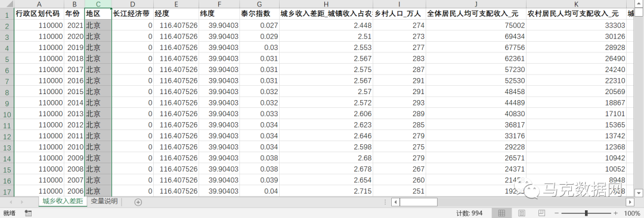The height and width of the screenshot is (218, 644).
Task: Select column D header
Action: click(132, 4)
